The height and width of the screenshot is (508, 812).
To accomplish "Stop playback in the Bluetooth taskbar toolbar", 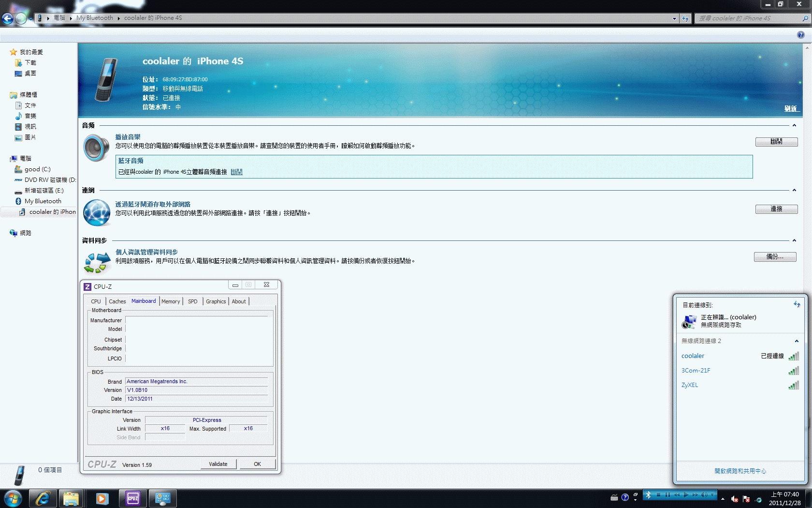I will coord(658,494).
